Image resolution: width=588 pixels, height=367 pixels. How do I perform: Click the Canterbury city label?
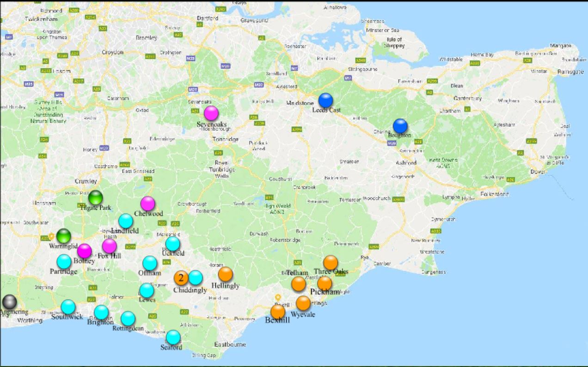click(468, 98)
